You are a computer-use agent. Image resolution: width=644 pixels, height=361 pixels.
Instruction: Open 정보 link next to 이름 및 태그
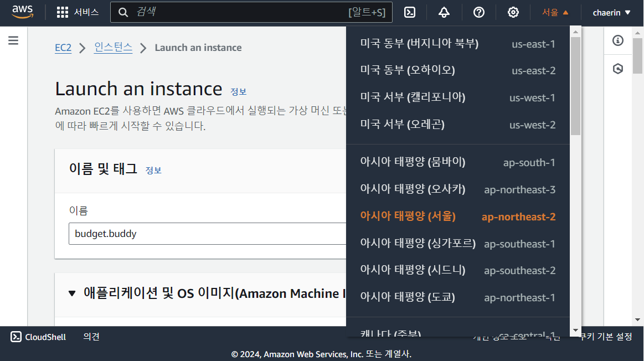point(153,170)
